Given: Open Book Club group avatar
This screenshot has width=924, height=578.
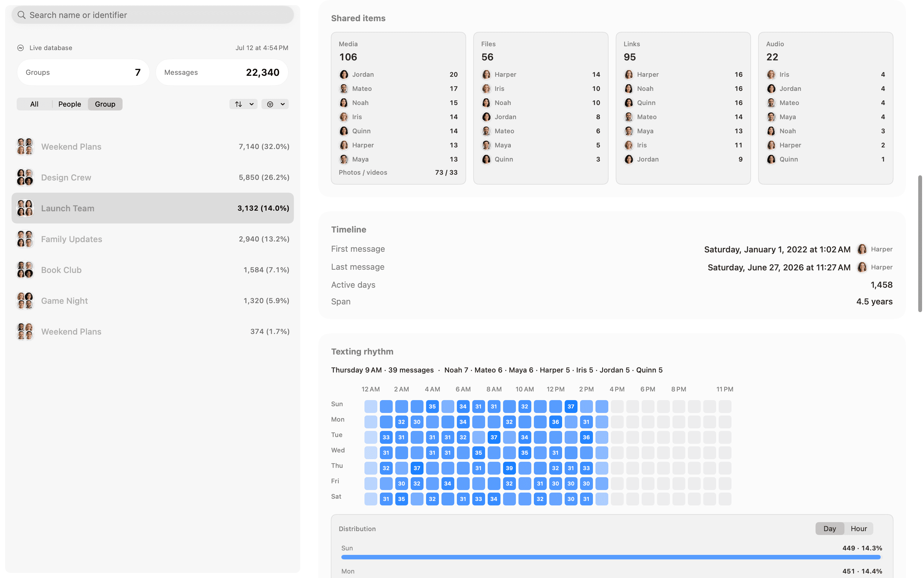Looking at the screenshot, I should (25, 270).
